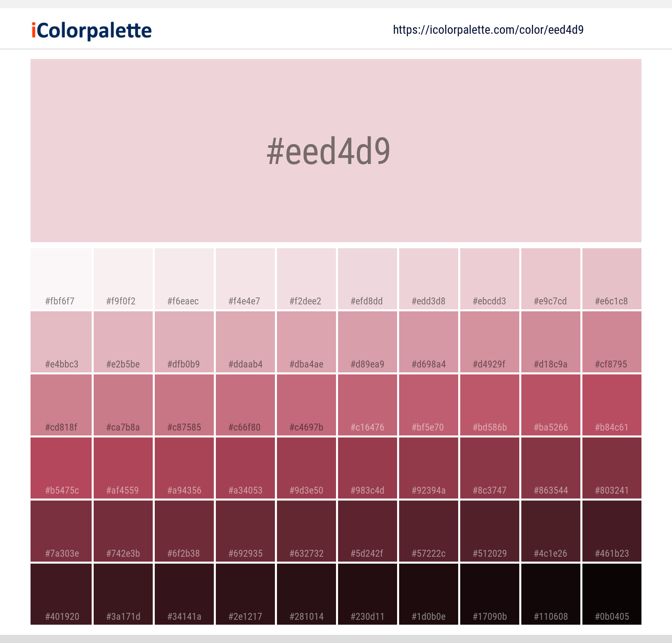
Task: Choose the #cf8795 swatch
Action: click(612, 342)
